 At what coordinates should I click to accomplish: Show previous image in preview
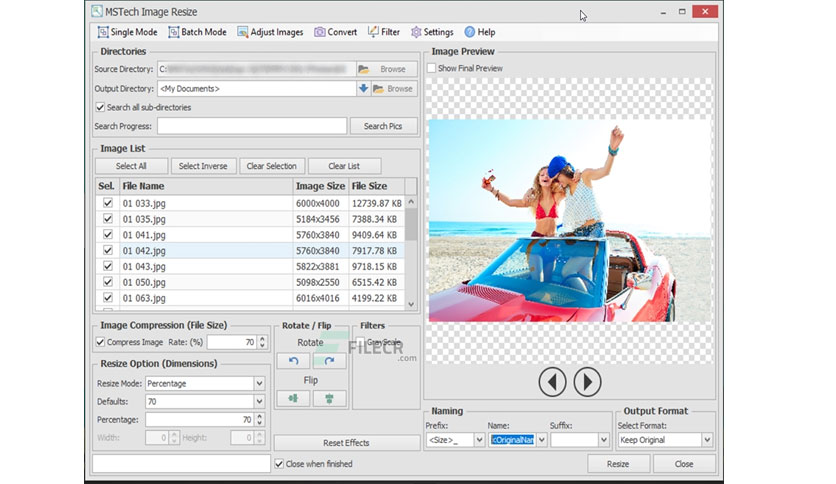[552, 382]
